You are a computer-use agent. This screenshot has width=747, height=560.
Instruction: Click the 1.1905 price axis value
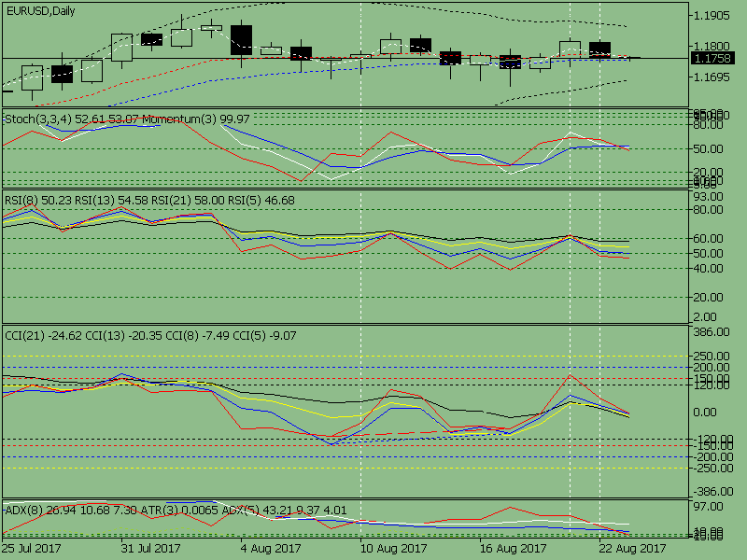[x=712, y=16]
